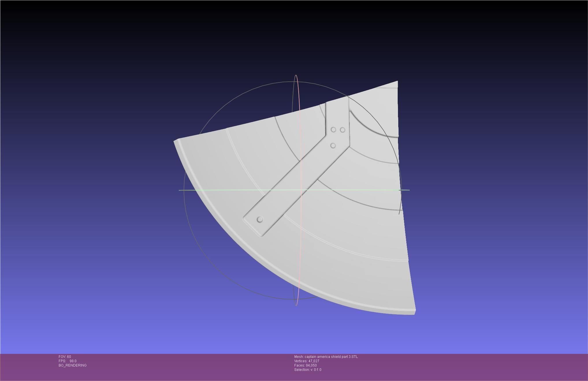Click the pink vertical trackball ring at its top
This screenshot has width=588, height=381.
(296, 76)
